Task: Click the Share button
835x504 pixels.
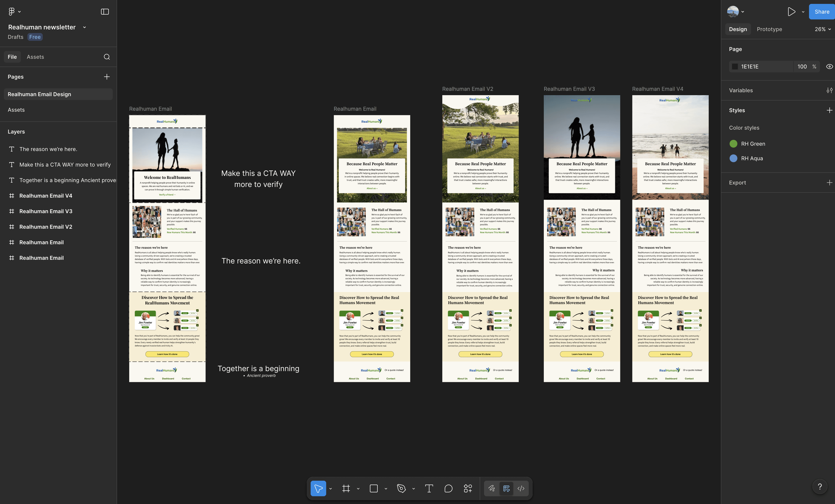Action: [x=822, y=12]
